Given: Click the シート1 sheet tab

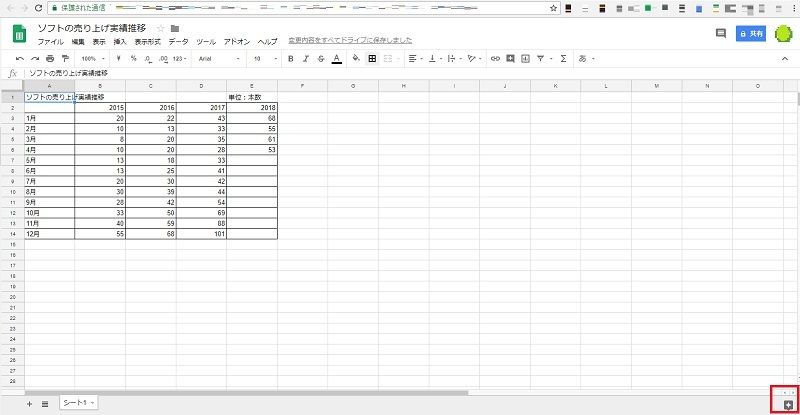Looking at the screenshot, I should point(76,402).
